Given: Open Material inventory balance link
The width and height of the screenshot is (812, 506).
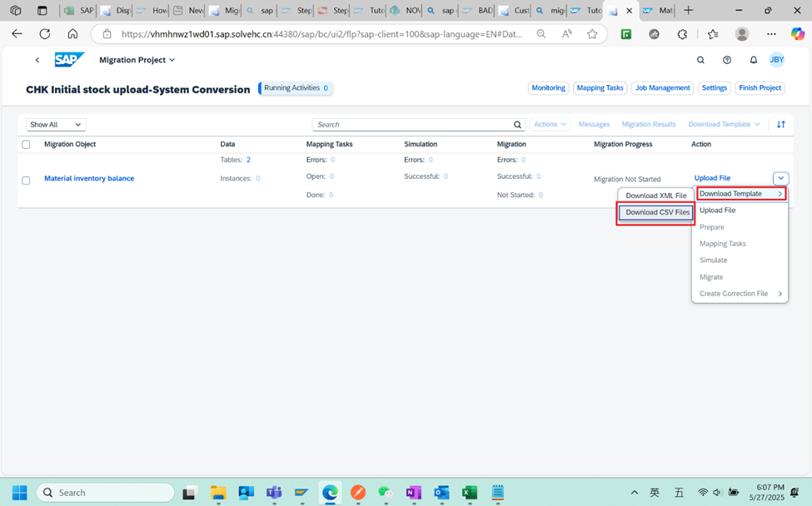Looking at the screenshot, I should 89,178.
